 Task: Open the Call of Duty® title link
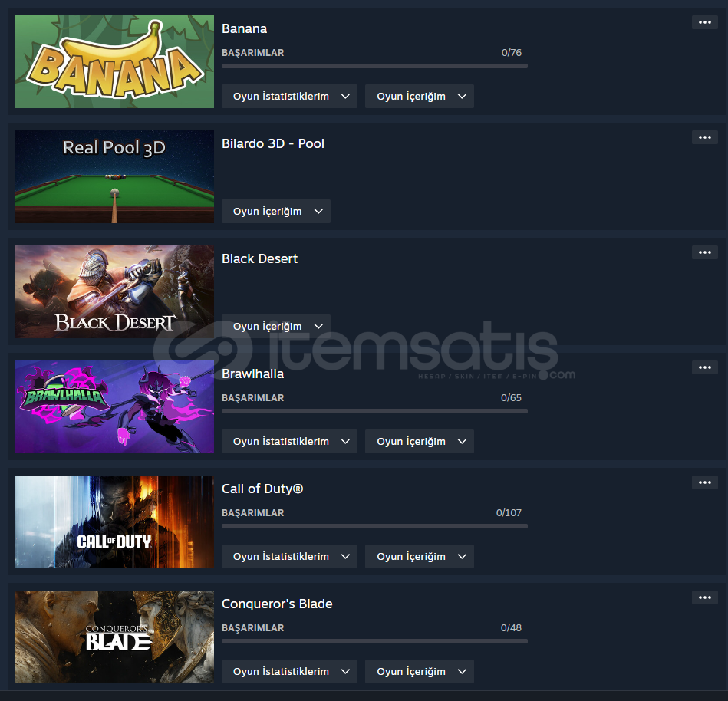tap(262, 489)
